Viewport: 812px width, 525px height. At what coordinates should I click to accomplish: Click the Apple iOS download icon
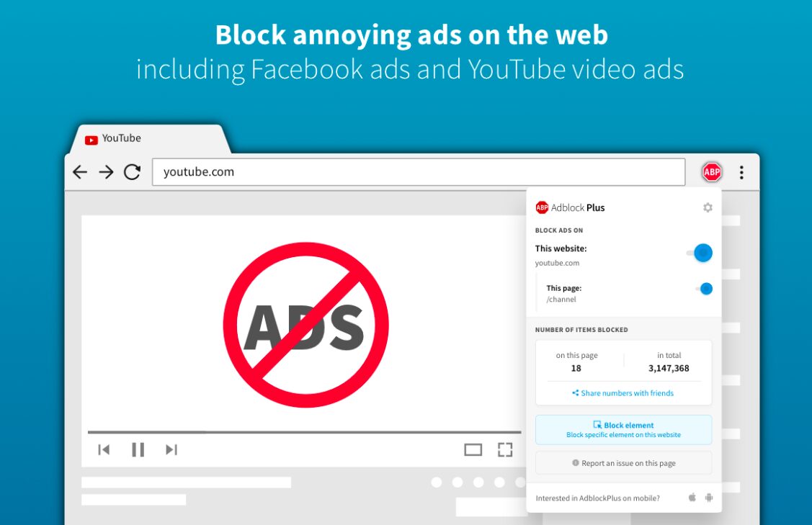click(692, 498)
